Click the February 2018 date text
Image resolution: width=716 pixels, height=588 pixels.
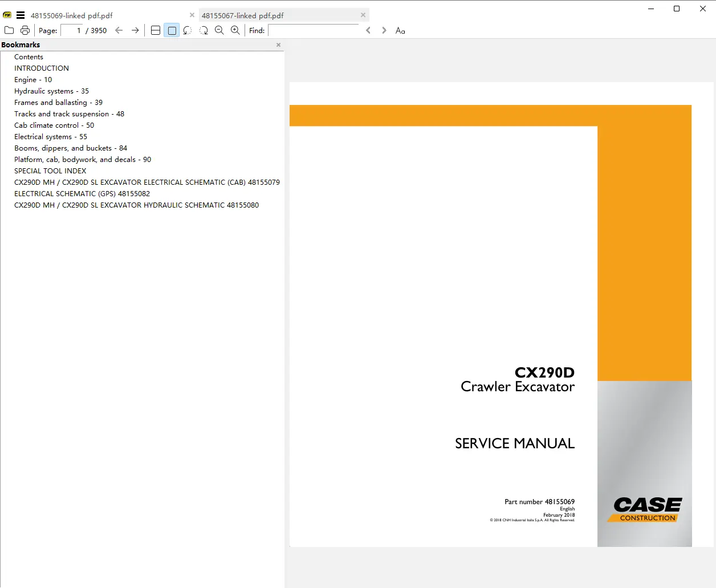pos(559,515)
